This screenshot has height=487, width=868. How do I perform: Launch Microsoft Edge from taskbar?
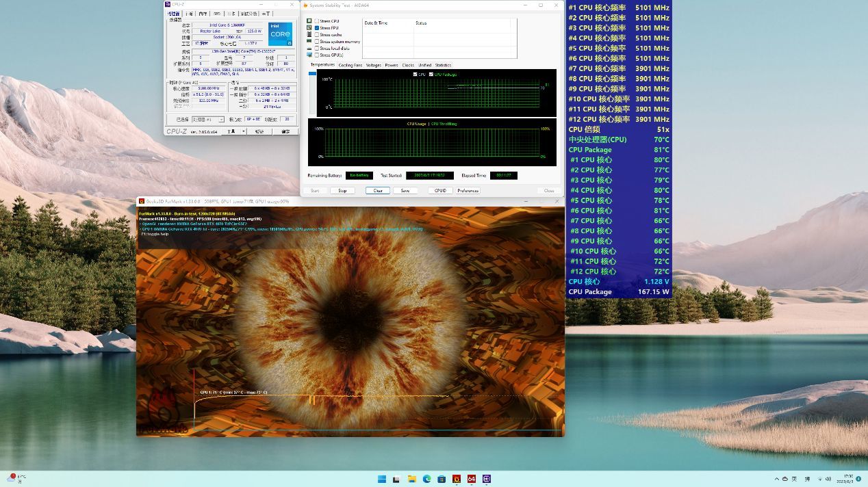pos(427,479)
